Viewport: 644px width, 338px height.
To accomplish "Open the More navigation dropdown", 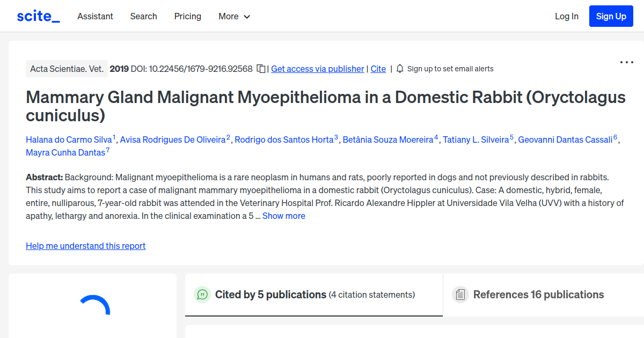I will [234, 16].
